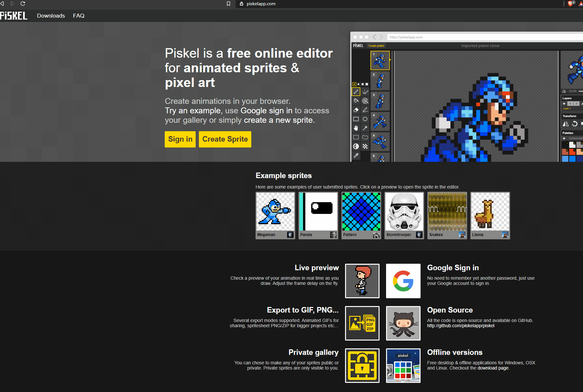View site security via the lock icon
583x392 pixels.
pyautogui.click(x=242, y=4)
